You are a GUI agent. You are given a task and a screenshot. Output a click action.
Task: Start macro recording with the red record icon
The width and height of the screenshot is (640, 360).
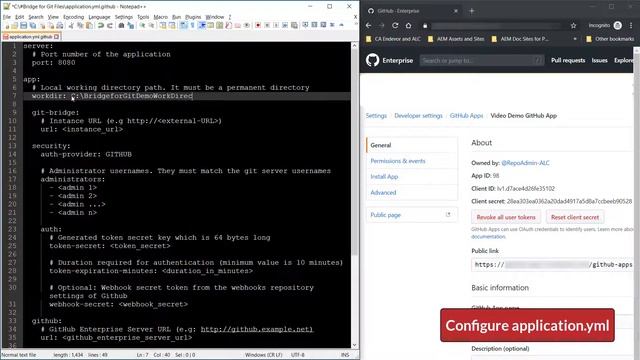(x=258, y=25)
